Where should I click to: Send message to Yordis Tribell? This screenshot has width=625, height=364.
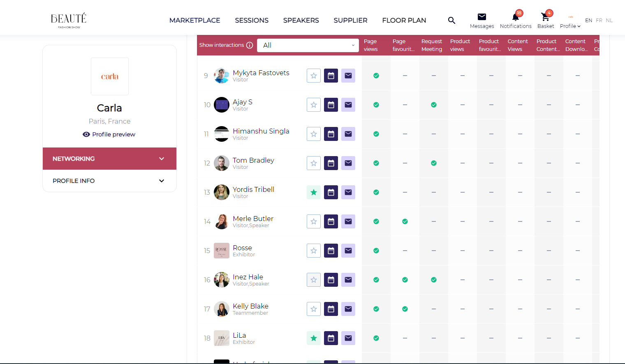[x=348, y=192]
